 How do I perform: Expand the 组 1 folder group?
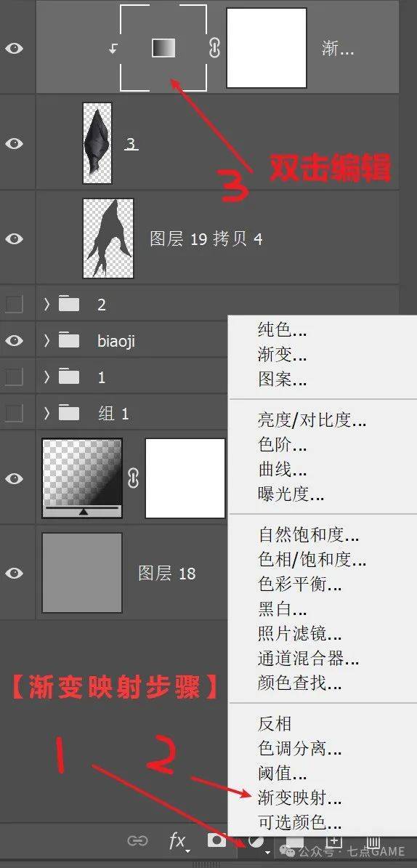[x=47, y=413]
